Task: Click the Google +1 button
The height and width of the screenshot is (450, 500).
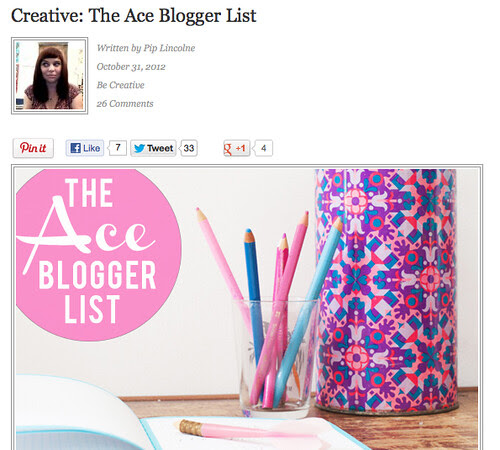Action: click(x=237, y=148)
